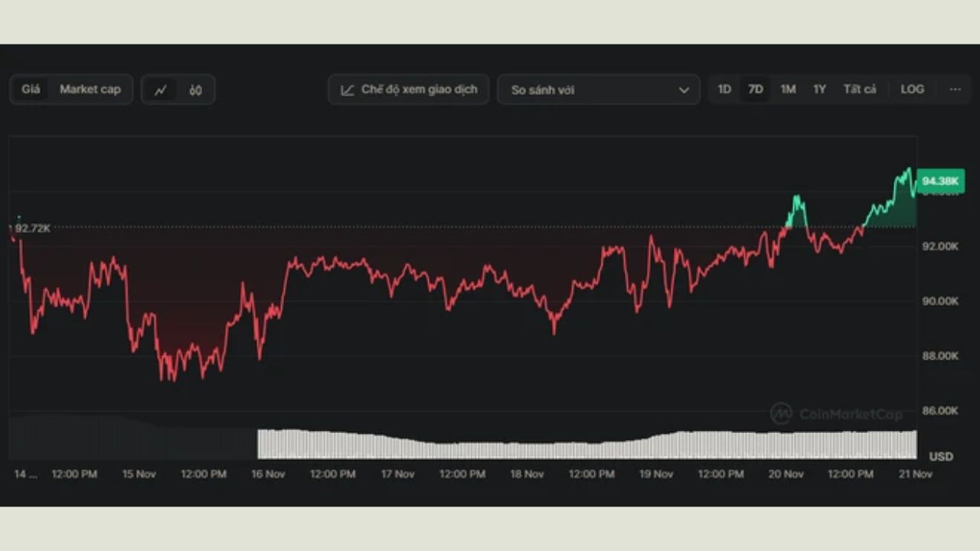
Task: Select the Giá tab
Action: (31, 90)
